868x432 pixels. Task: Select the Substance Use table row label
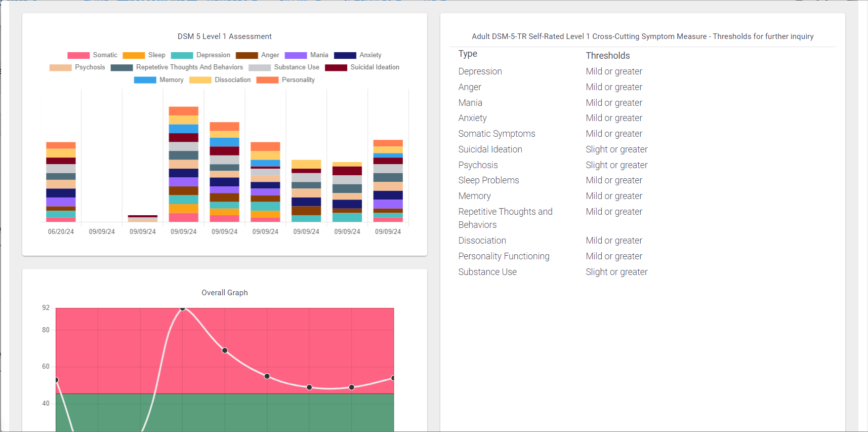tap(488, 272)
